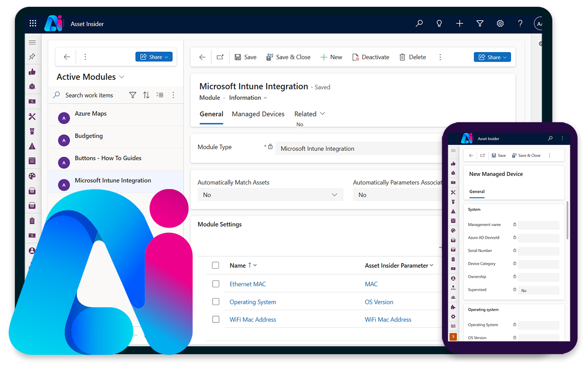Open the OS Version parameter link
The image size is (588, 375).
click(379, 302)
